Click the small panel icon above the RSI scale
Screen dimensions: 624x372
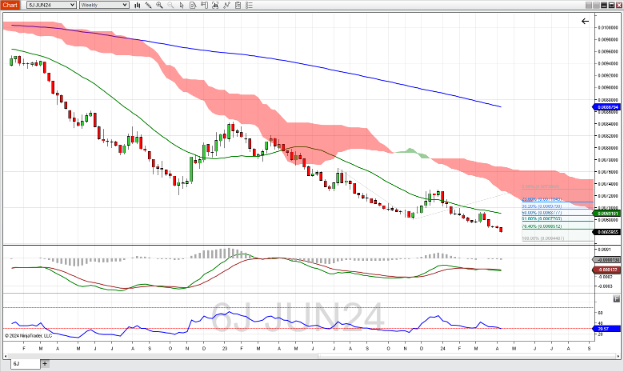[616, 299]
